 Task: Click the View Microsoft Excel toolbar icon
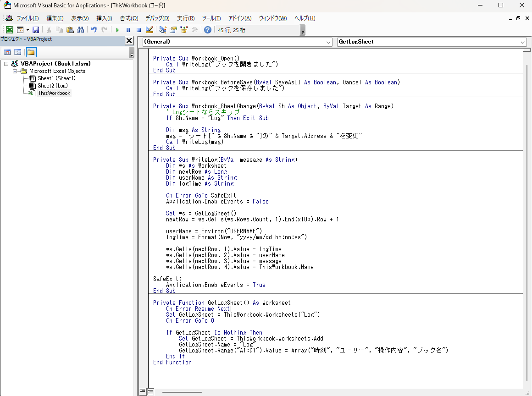pyautogui.click(x=9, y=30)
